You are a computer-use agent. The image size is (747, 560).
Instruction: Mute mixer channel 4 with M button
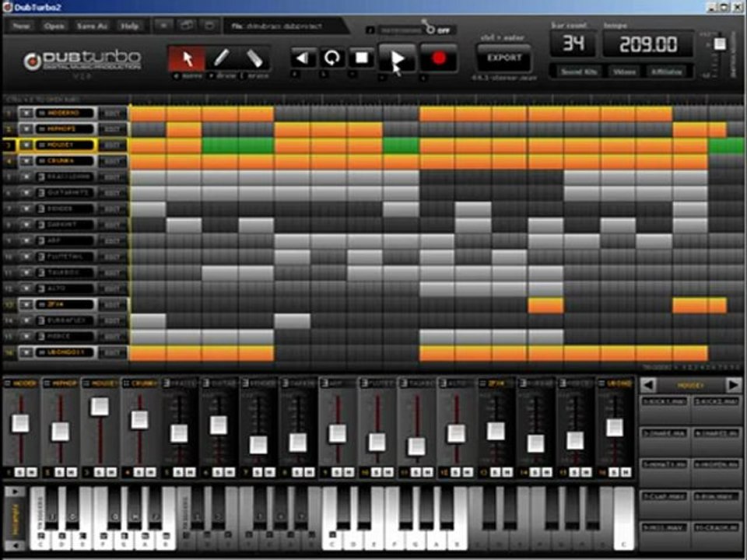tap(150, 472)
